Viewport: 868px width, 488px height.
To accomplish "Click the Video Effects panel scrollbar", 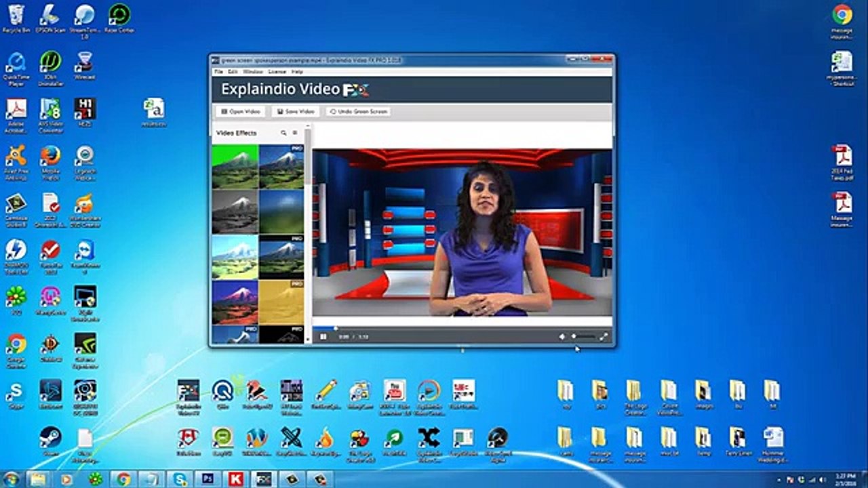I will 307,156.
